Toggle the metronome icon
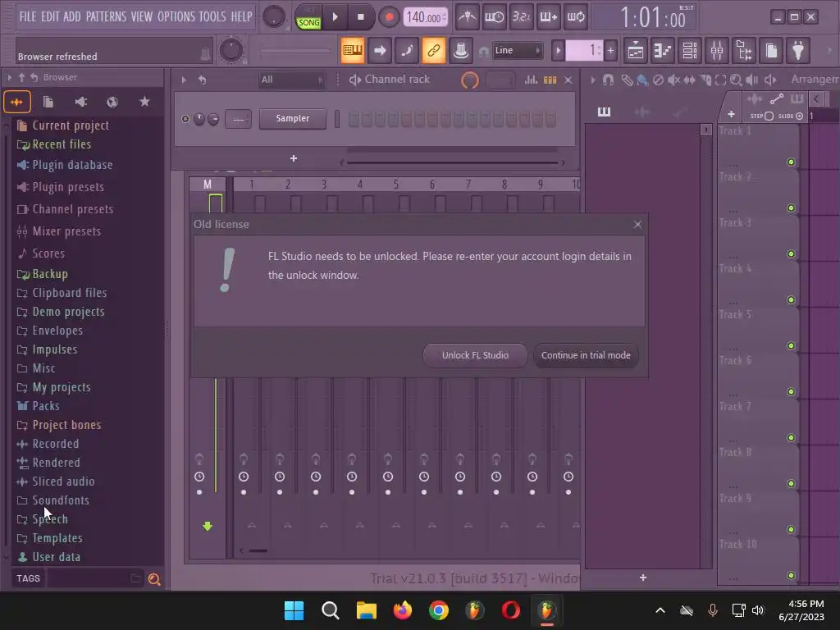 click(467, 17)
